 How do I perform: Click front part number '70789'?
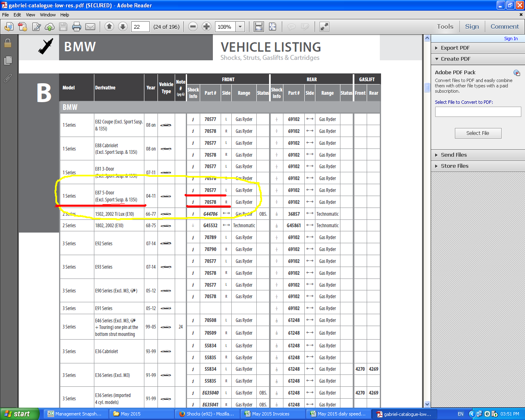pyautogui.click(x=210, y=237)
